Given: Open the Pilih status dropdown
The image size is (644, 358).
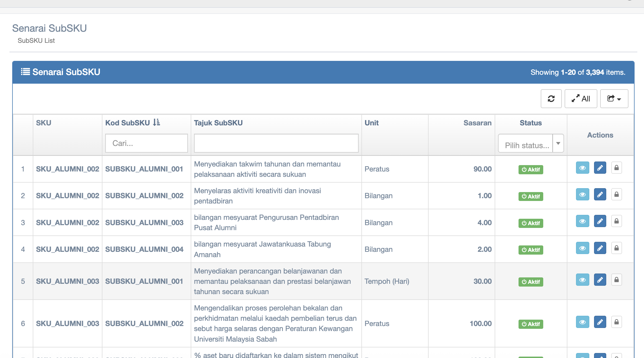Looking at the screenshot, I should (x=531, y=143).
